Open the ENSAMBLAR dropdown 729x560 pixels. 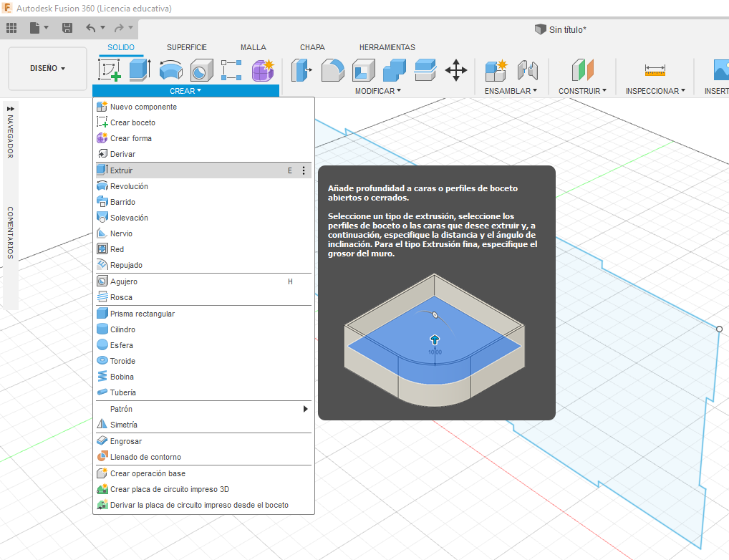(x=511, y=91)
